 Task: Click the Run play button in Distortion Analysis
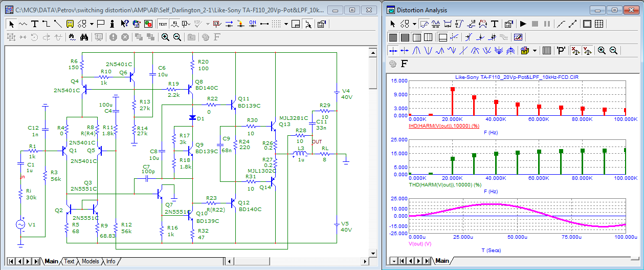[523, 24]
